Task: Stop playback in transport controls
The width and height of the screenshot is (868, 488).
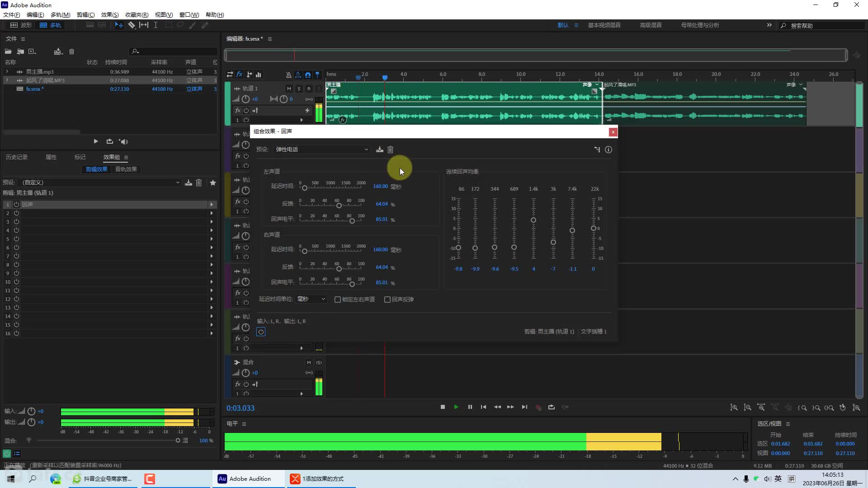Action: [x=443, y=407]
